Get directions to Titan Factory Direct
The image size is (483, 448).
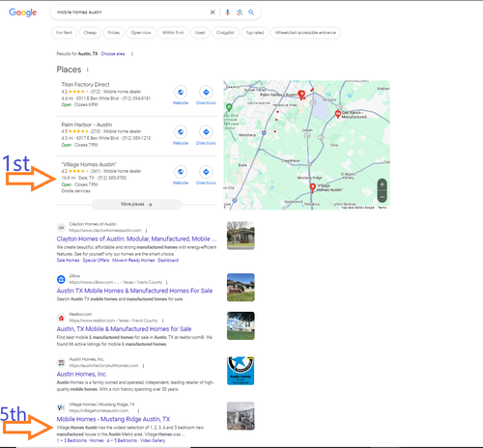point(206,92)
